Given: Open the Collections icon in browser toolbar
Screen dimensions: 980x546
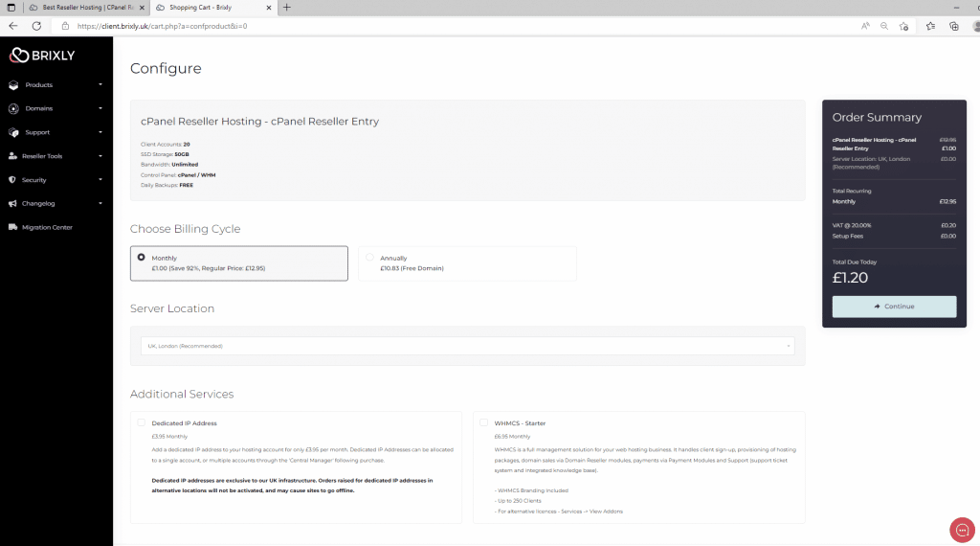Looking at the screenshot, I should tap(954, 26).
